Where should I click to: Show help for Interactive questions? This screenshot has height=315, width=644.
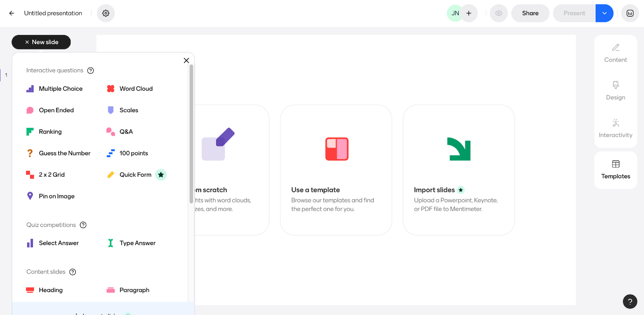91,70
